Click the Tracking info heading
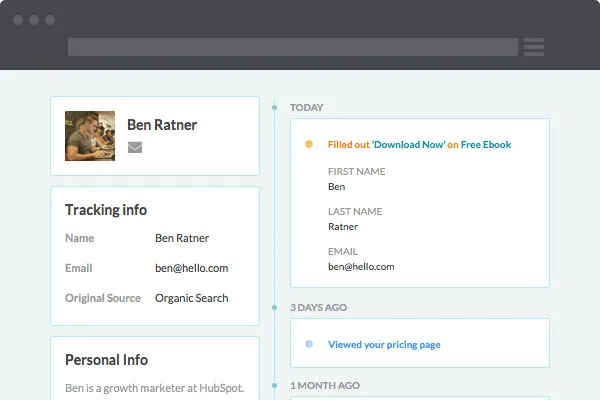 106,210
